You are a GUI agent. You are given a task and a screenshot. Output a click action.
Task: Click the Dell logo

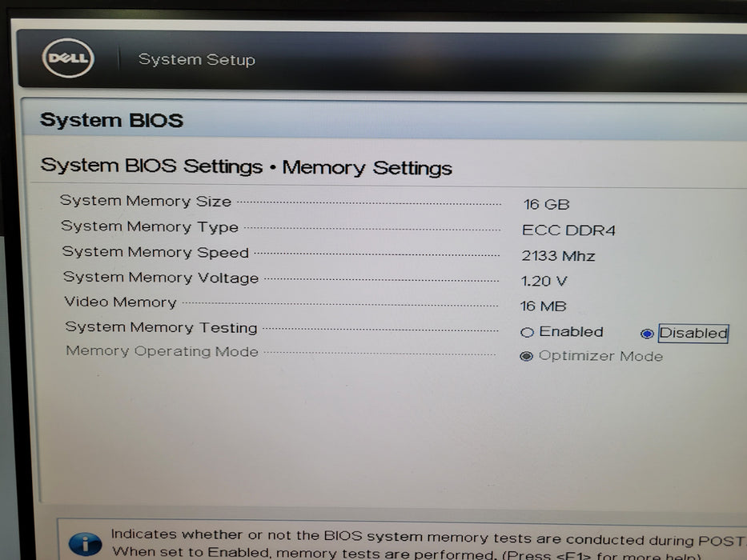point(68,59)
